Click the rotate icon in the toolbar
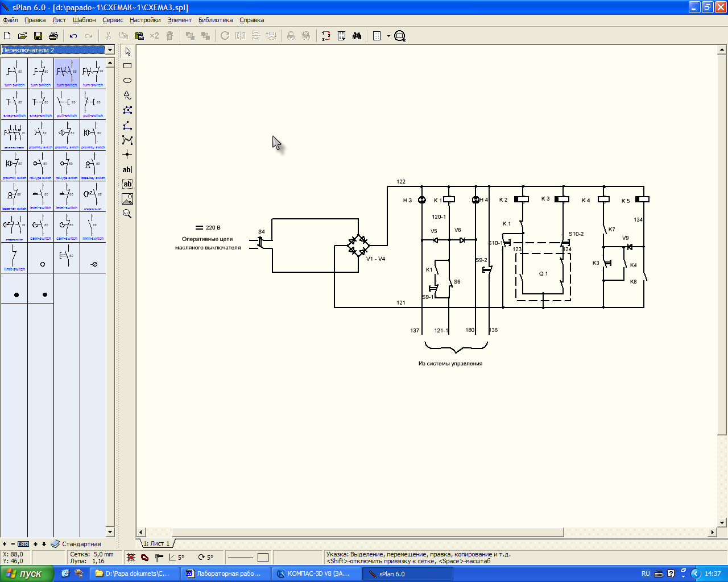Viewport: 728px width, 582px height. [225, 36]
